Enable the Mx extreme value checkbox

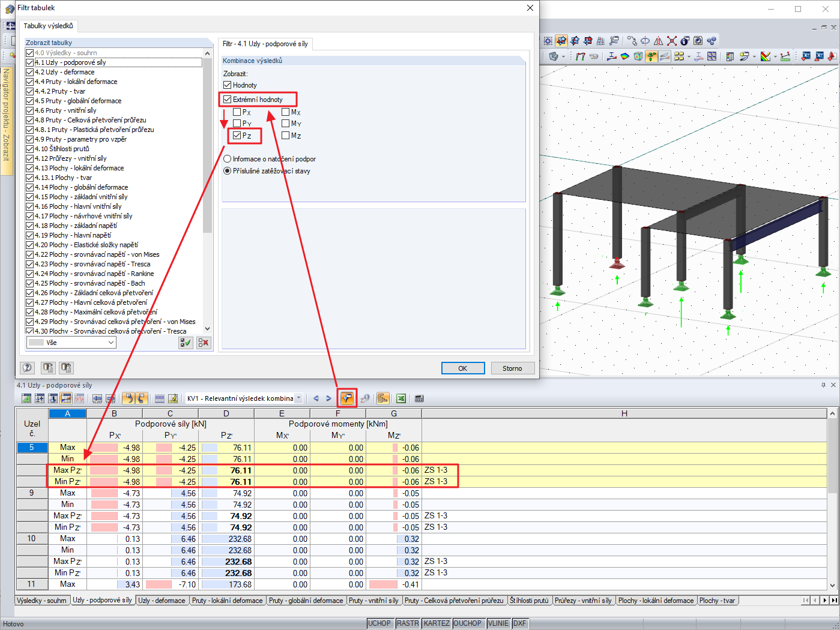pos(285,112)
